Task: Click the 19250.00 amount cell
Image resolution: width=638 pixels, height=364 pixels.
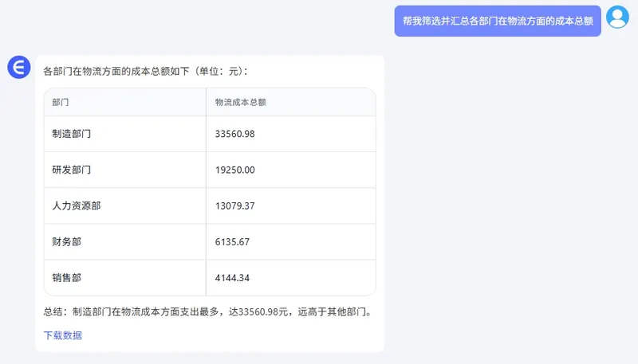Action: [x=234, y=170]
